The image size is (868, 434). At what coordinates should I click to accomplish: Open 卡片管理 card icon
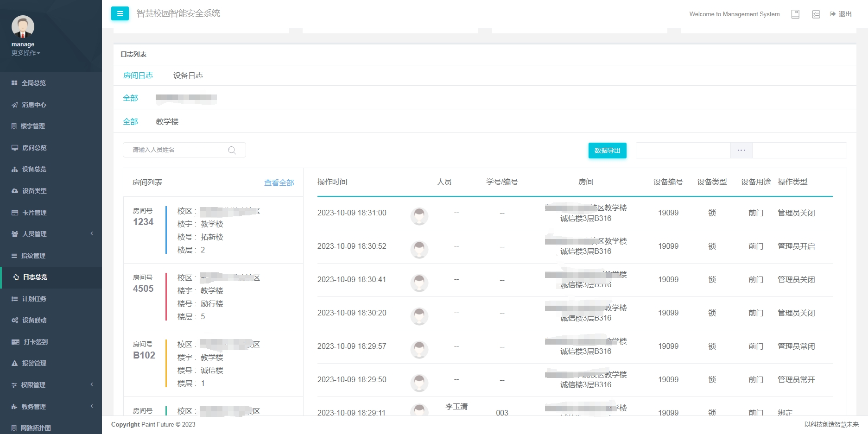tap(15, 213)
